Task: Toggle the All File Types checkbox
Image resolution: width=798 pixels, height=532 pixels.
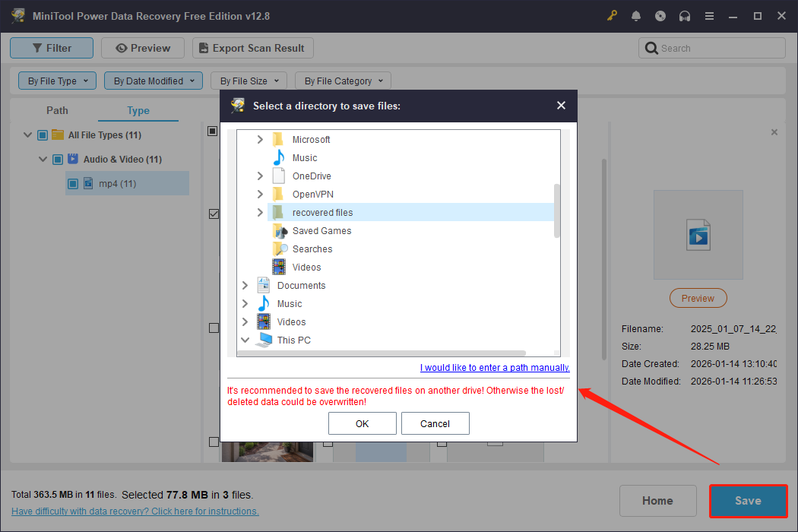Action: pos(42,135)
